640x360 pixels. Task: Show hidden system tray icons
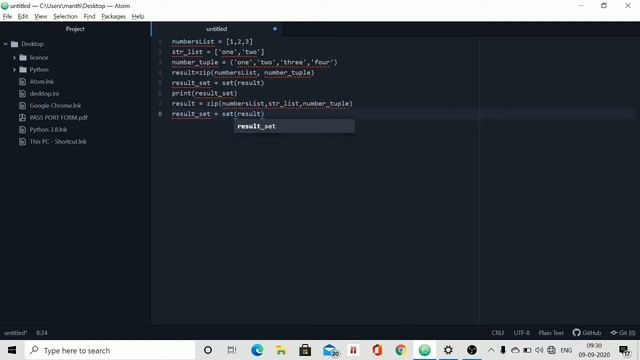491,350
